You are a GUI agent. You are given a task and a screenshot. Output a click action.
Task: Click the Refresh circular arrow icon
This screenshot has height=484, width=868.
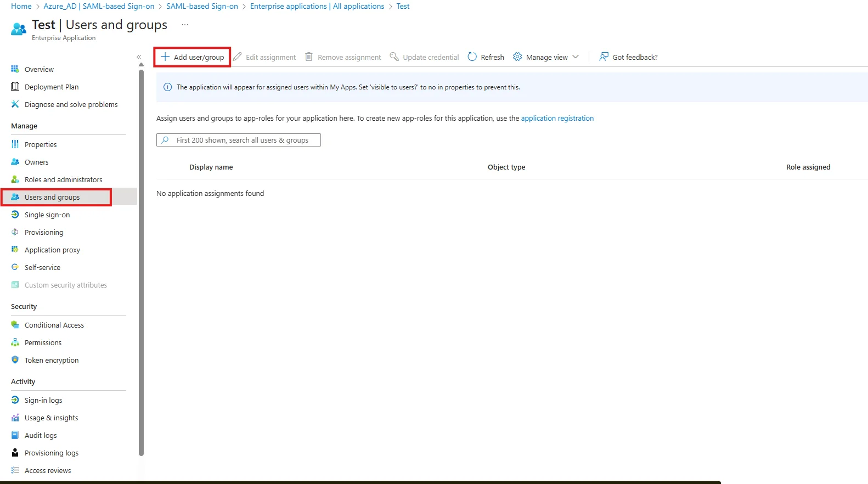[472, 57]
